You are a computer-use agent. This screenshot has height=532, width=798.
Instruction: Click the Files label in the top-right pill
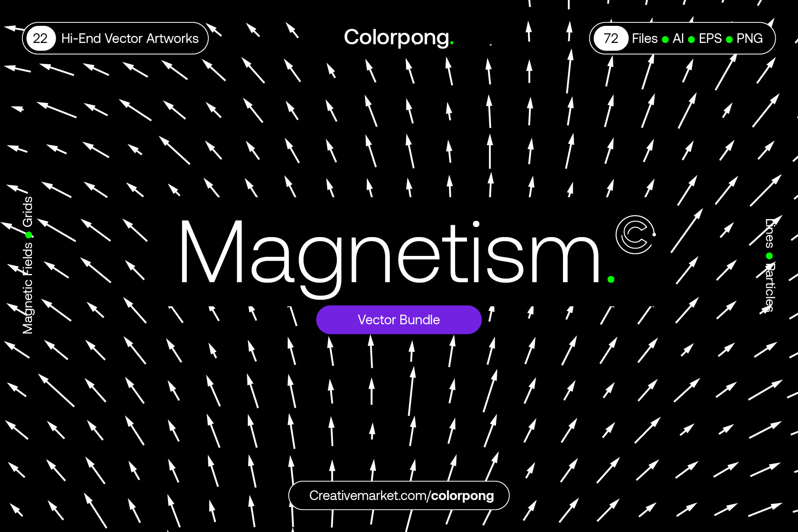(645, 39)
